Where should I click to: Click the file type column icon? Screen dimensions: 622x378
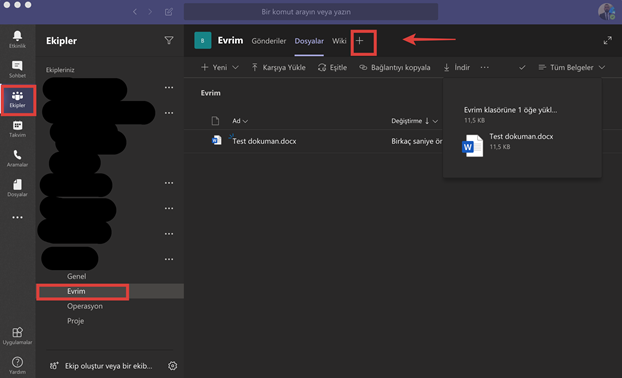click(x=215, y=121)
